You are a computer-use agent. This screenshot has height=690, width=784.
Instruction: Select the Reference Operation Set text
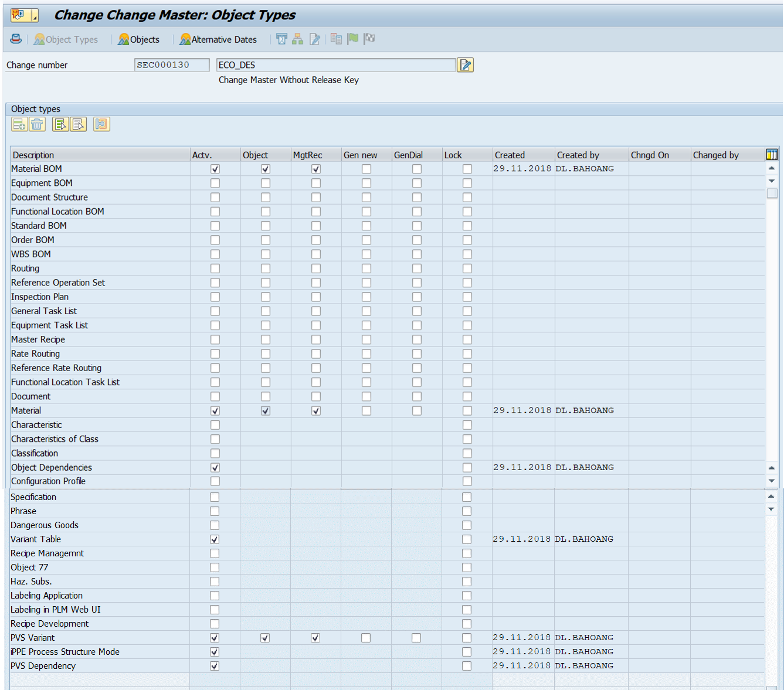coord(58,283)
